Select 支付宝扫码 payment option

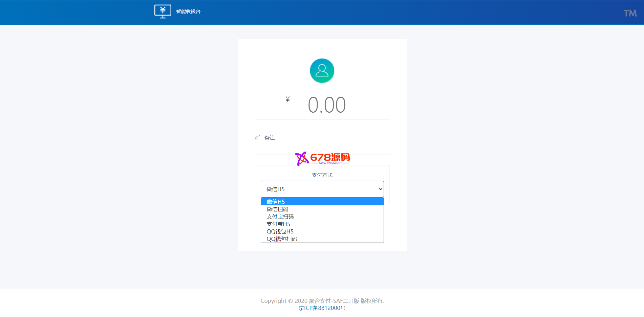[280, 217]
